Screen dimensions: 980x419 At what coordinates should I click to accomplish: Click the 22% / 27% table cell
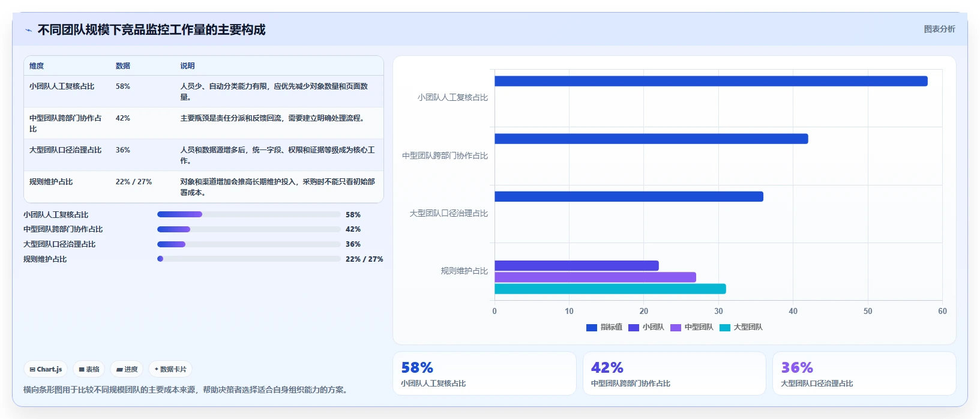click(134, 182)
